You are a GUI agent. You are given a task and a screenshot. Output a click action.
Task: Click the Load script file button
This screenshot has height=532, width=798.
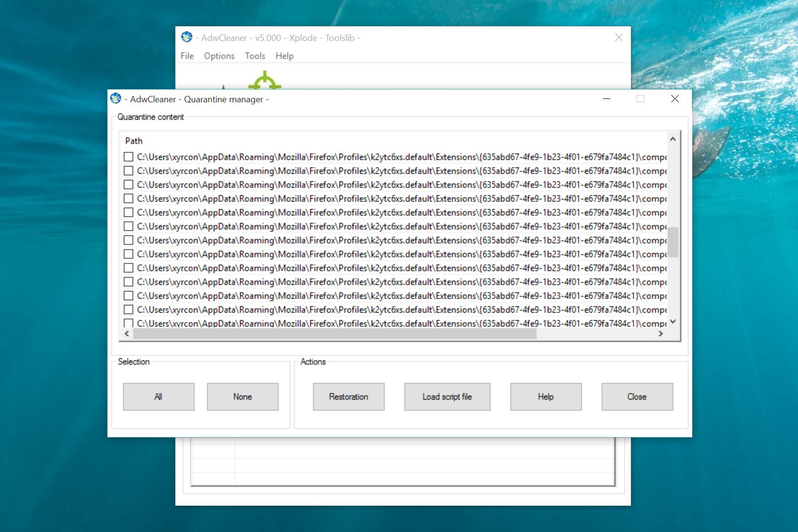pyautogui.click(x=447, y=397)
